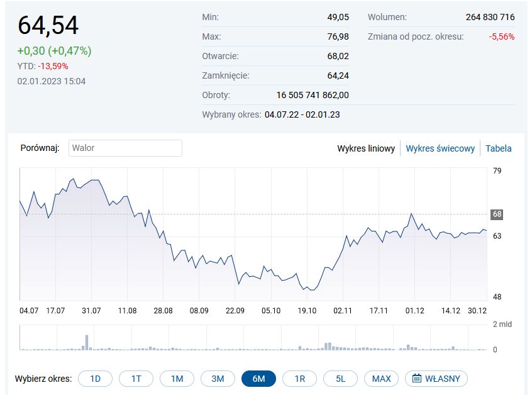Choose the 1R time range
The height and width of the screenshot is (395, 532).
299,379
